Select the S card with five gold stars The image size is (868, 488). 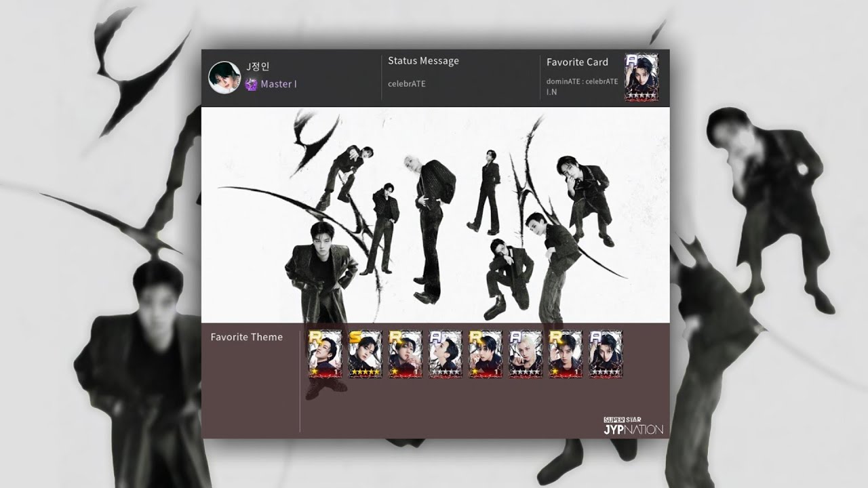pos(365,354)
